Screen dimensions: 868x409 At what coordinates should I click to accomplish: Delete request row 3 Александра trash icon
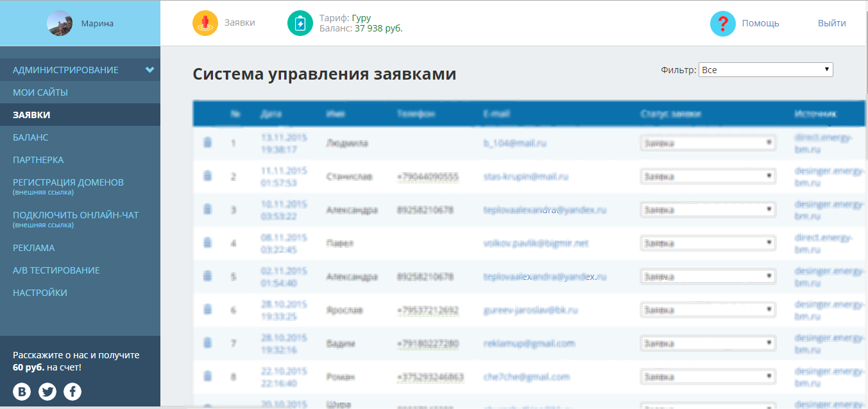click(x=207, y=209)
